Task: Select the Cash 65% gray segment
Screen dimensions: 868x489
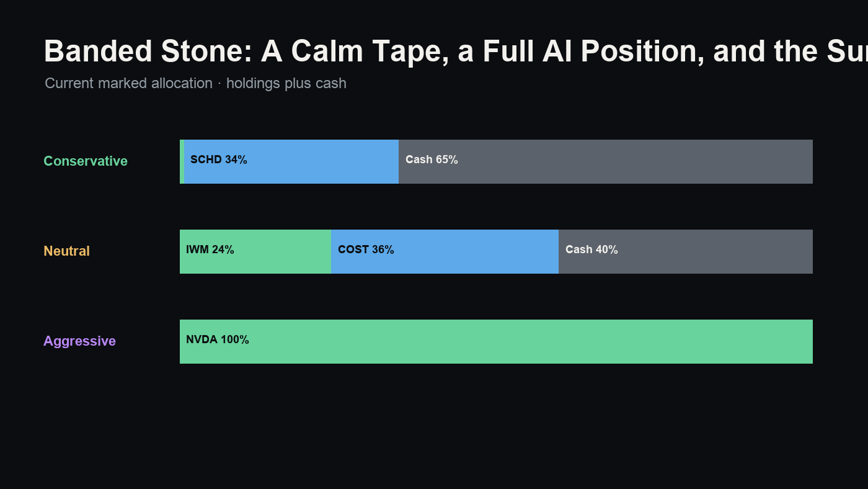Action: click(606, 161)
